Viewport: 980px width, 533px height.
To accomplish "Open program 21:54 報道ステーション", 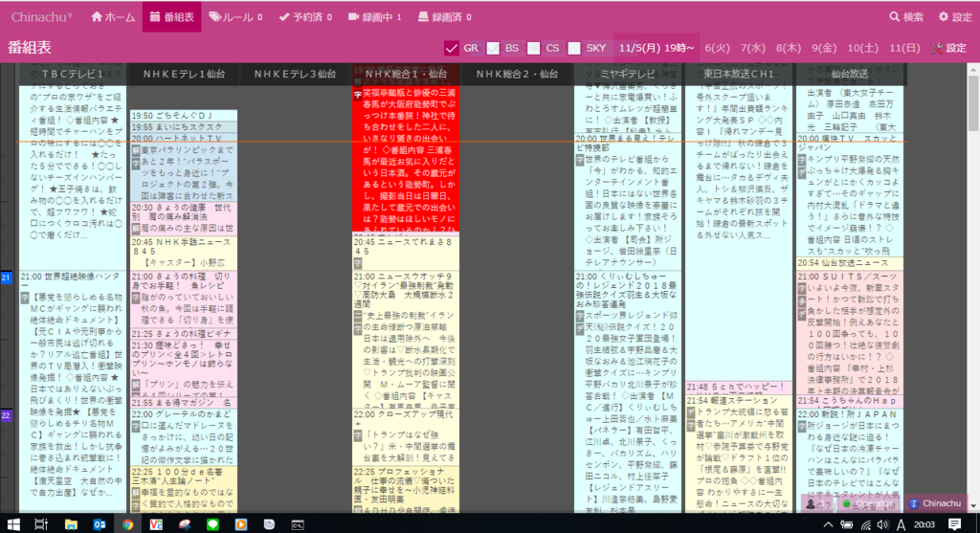I will click(739, 454).
